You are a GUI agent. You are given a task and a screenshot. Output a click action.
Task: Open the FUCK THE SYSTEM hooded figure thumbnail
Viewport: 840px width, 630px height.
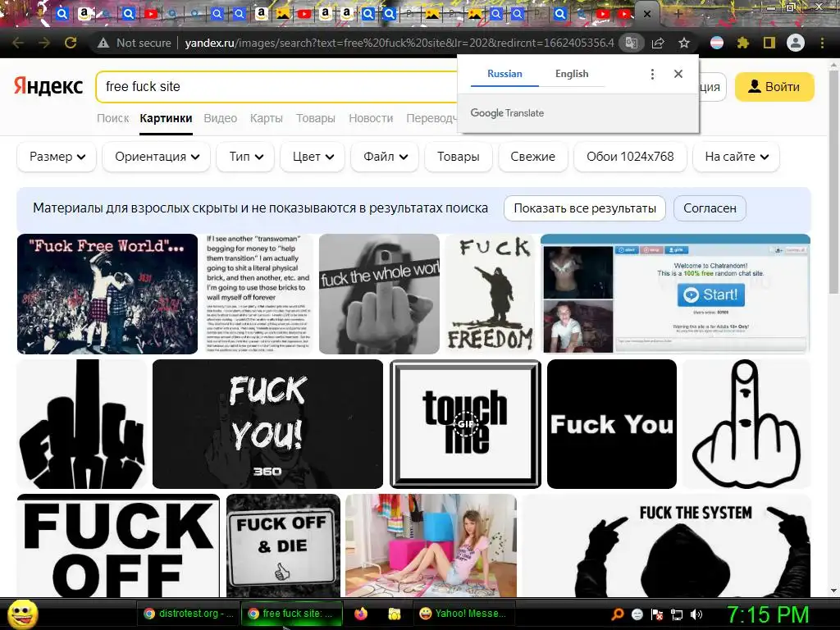(666, 546)
